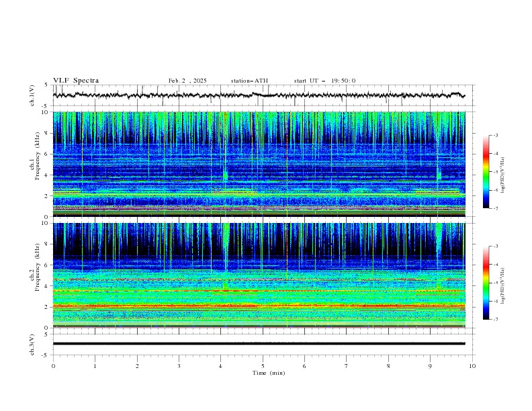Click inside the ch.1 spectrogram panel
The width and height of the screenshot is (532, 411).
[259, 164]
